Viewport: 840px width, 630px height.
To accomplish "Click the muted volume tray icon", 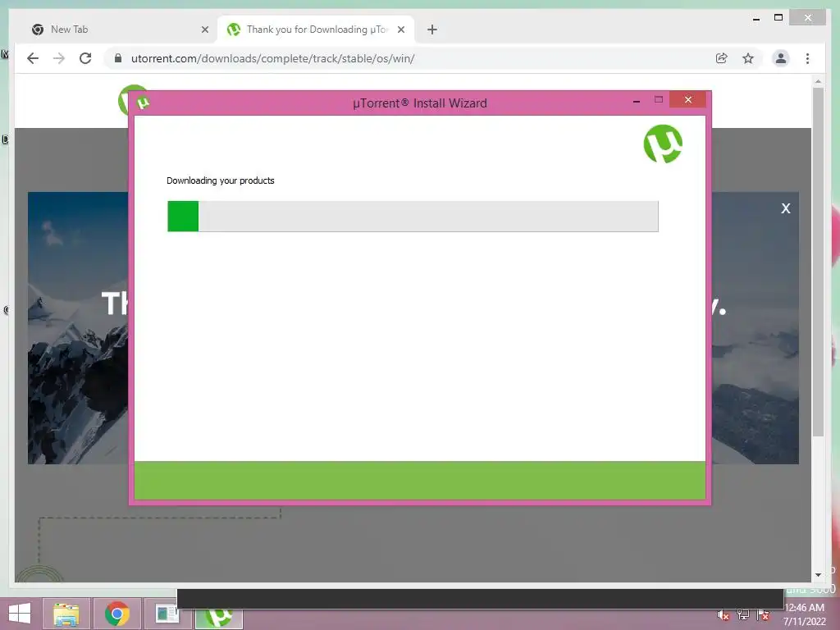I will [723, 615].
